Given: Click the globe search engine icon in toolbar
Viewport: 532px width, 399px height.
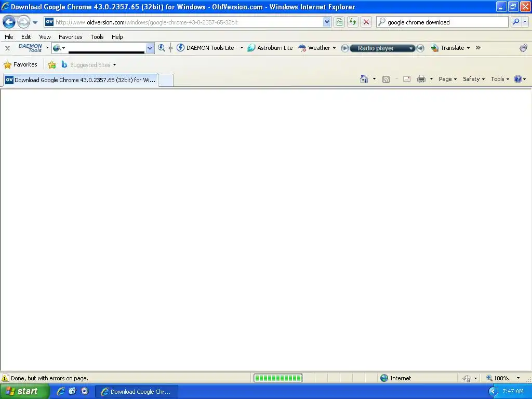Looking at the screenshot, I should 57,48.
